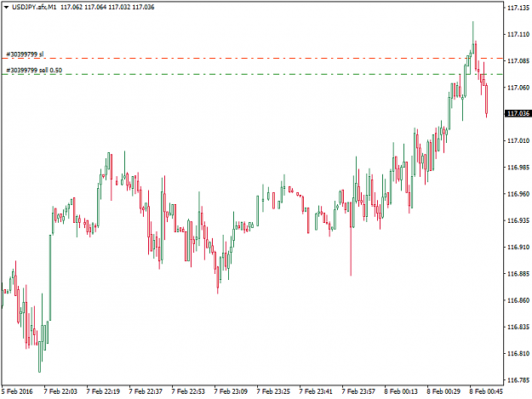This screenshot has height=399, width=532.
Task: Click the 116.985 price scale label
Action: tap(518, 167)
